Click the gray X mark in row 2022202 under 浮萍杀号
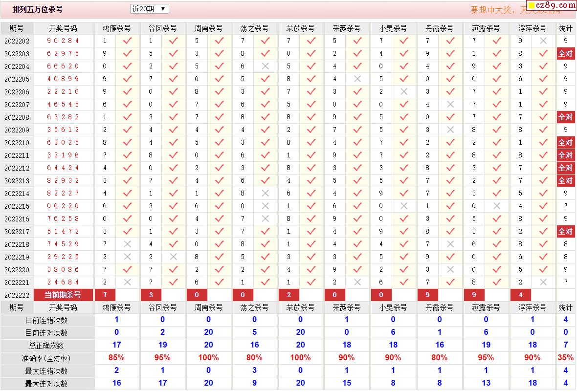The height and width of the screenshot is (392, 577). click(543, 41)
